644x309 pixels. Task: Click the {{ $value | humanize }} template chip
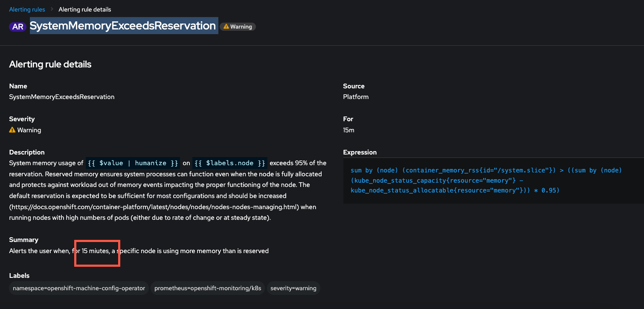coord(133,163)
